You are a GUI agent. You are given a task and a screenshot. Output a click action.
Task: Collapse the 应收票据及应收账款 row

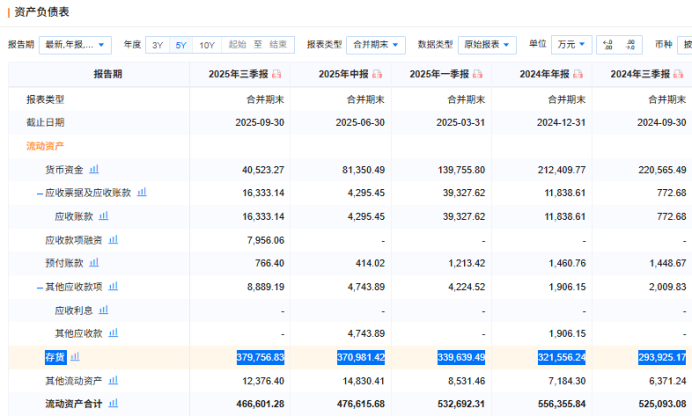click(x=40, y=192)
